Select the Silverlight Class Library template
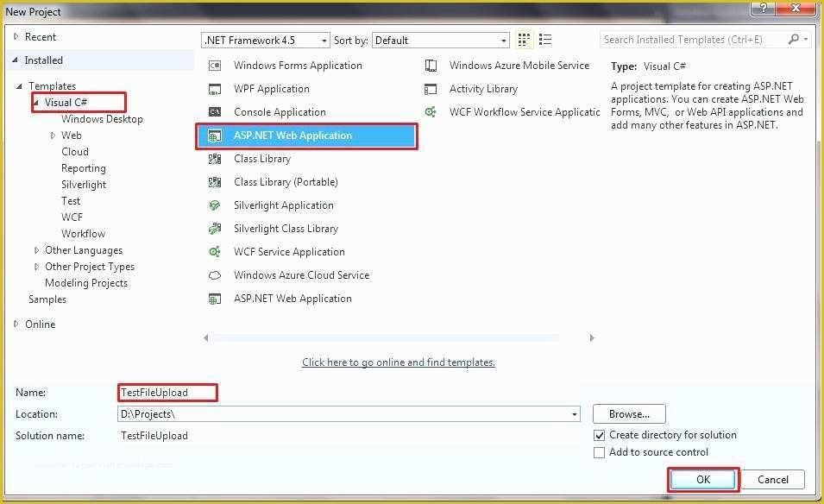Viewport: 824px width, 504px height. [286, 229]
